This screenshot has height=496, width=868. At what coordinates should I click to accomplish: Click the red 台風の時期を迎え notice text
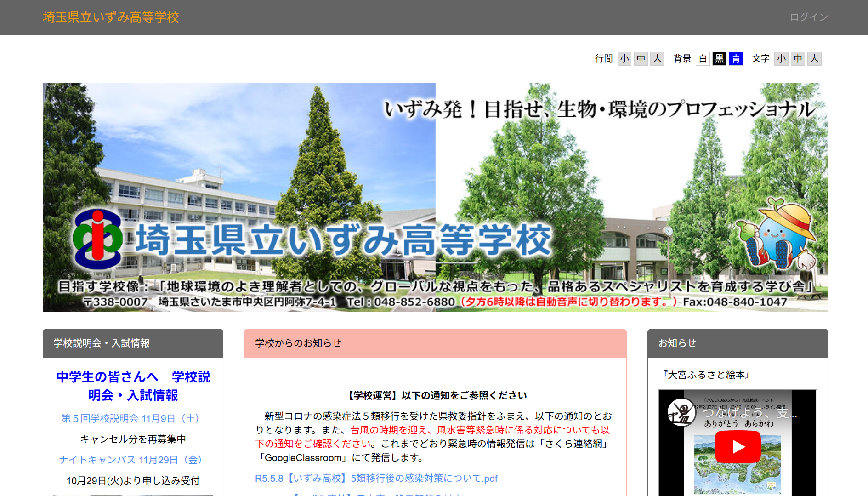coord(433,437)
